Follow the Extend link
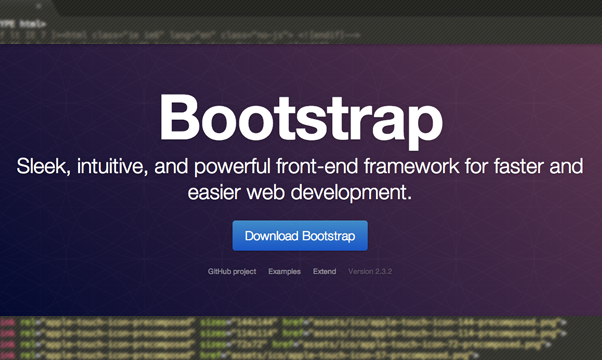Image resolution: width=602 pixels, height=360 pixels. click(x=324, y=272)
